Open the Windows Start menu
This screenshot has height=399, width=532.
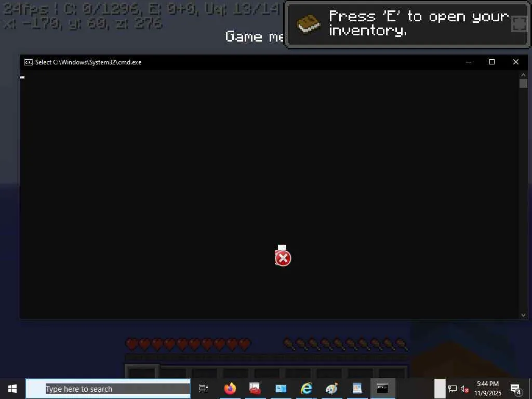pyautogui.click(x=12, y=389)
